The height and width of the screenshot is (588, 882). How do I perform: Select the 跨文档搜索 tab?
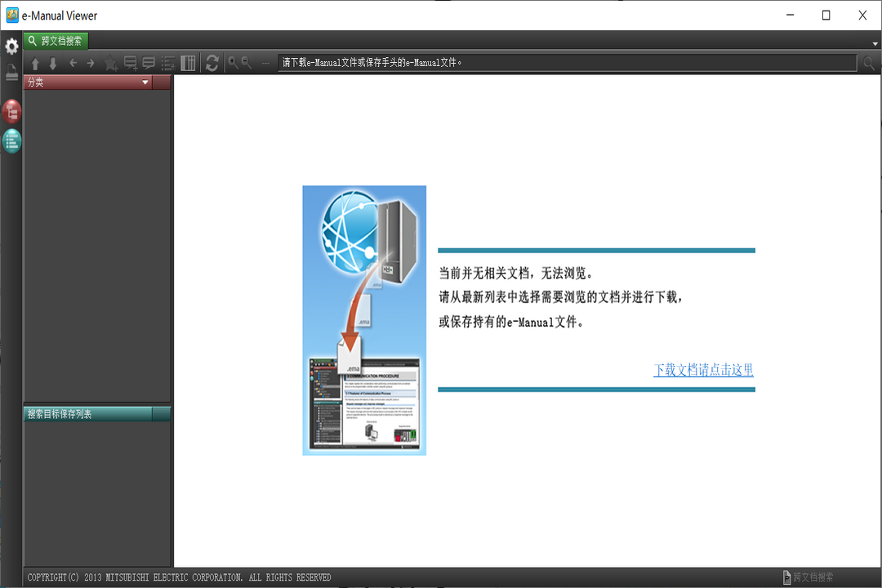(x=56, y=40)
